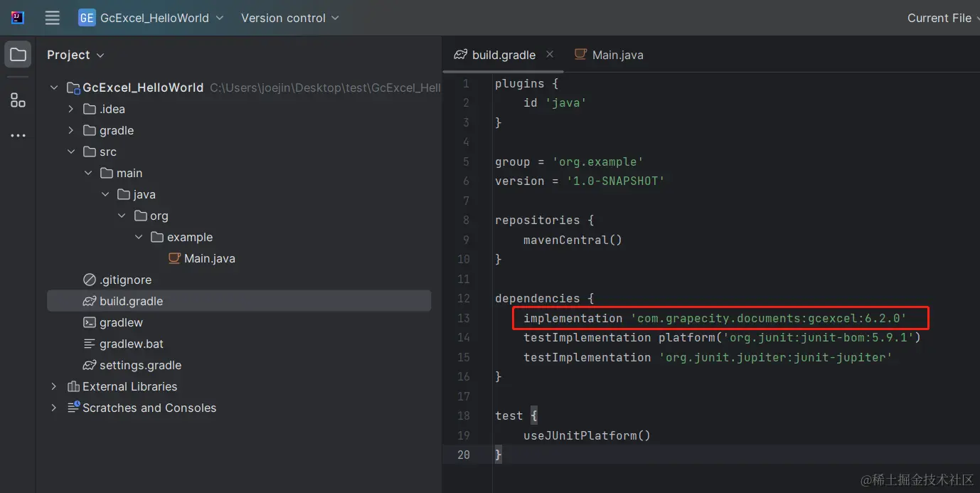Click the settings.gradle elephant icon
This screenshot has width=980, height=493.
[x=90, y=365]
